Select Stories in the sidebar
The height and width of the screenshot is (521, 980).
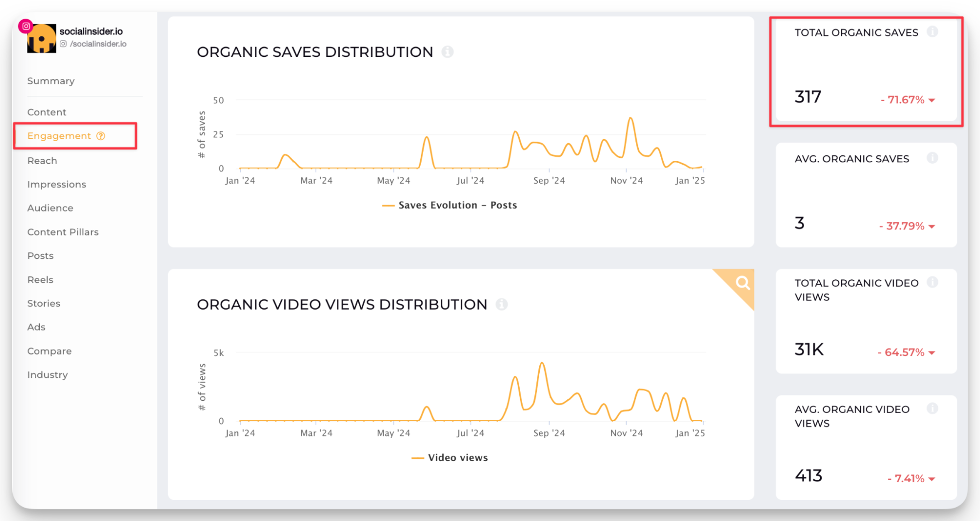44,303
